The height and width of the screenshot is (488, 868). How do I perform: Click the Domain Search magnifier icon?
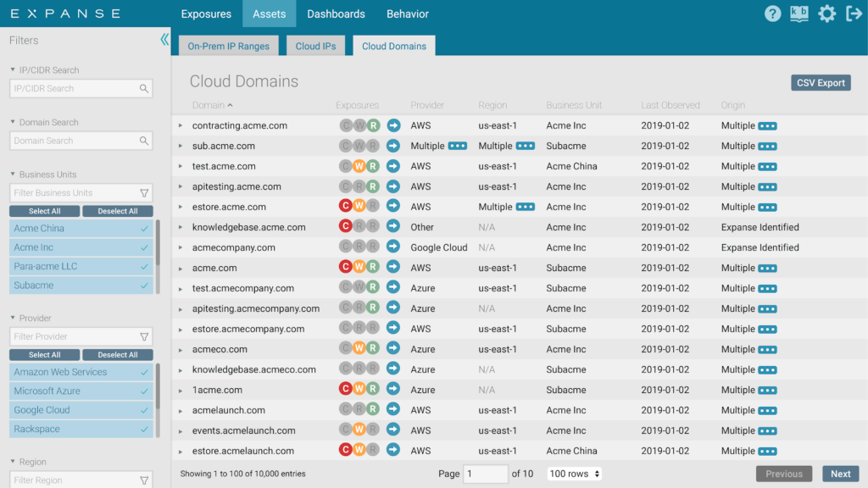click(144, 141)
